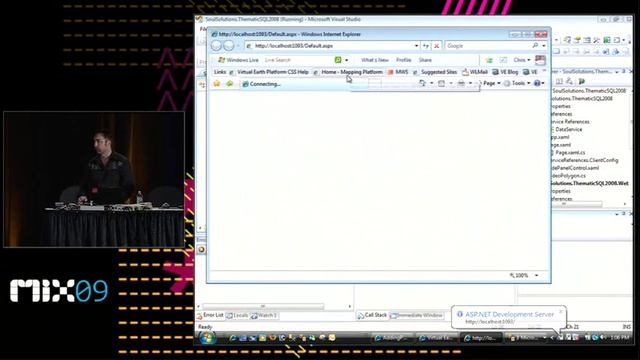Click the green Live Search button
This screenshot has width=640, height=360.
pos(338,60)
